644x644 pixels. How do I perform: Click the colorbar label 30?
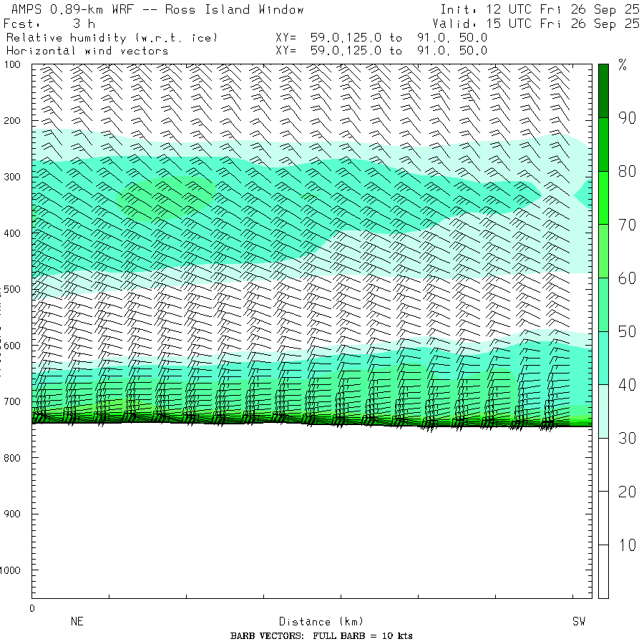pos(627,438)
